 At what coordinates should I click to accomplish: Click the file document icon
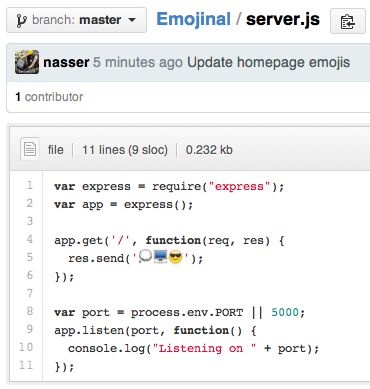30,149
